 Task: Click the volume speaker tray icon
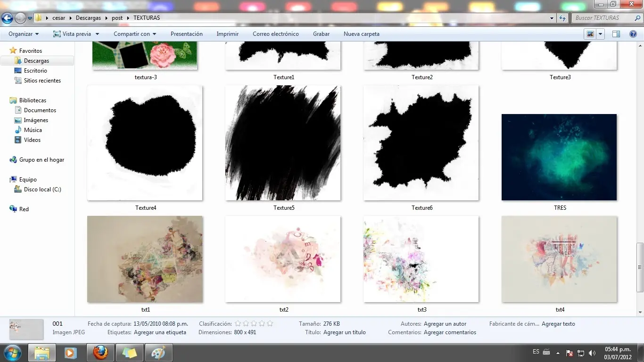click(592, 353)
